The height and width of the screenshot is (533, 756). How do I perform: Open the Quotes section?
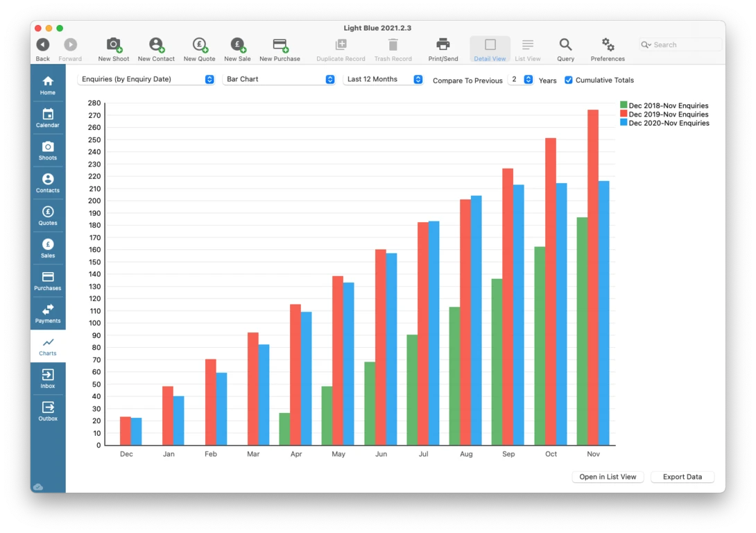(x=48, y=216)
